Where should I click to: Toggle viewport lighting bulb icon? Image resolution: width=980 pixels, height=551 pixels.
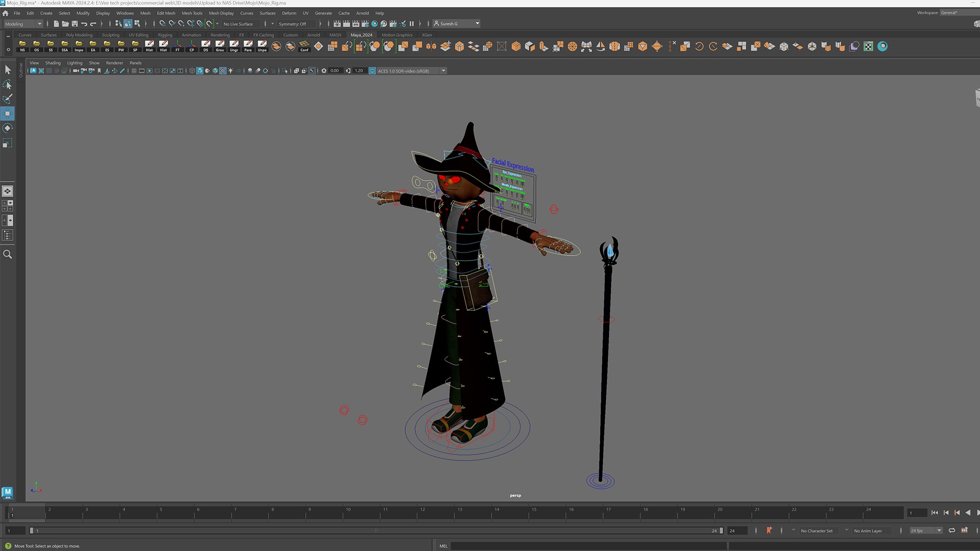pyautogui.click(x=231, y=71)
